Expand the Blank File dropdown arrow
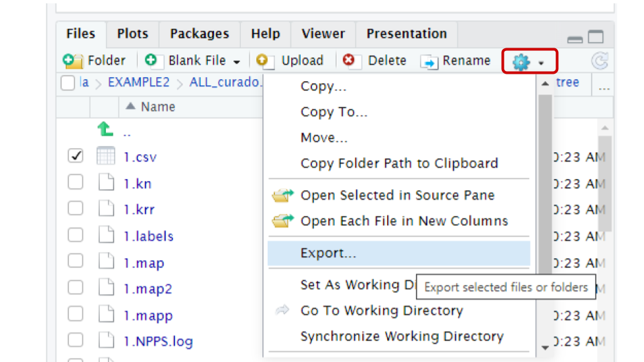Screen dimensions: 644x362 click(x=237, y=62)
